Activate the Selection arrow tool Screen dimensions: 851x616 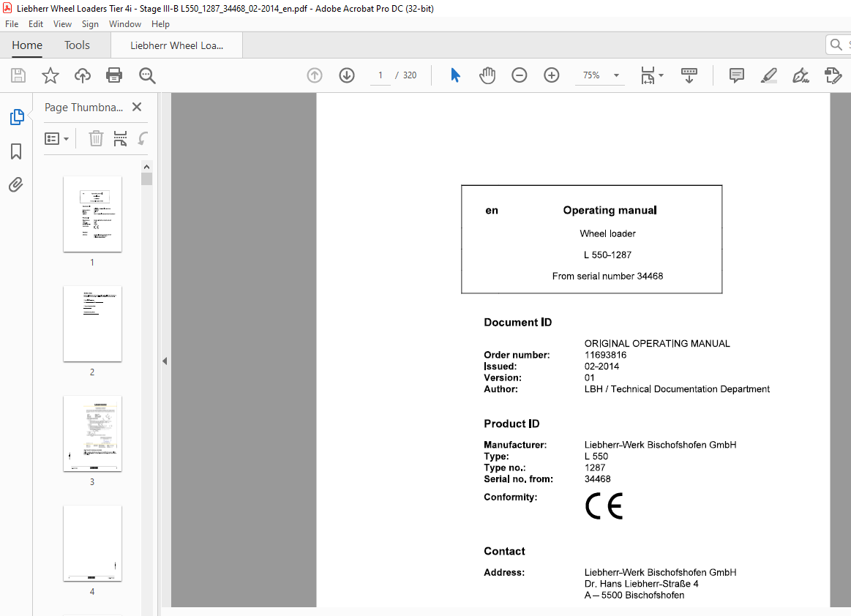tap(455, 75)
